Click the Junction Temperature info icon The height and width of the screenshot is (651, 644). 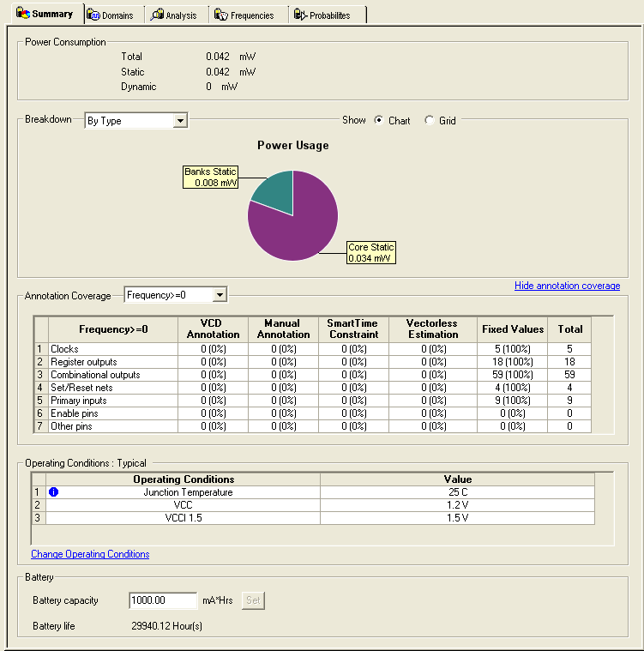pyautogui.click(x=54, y=492)
